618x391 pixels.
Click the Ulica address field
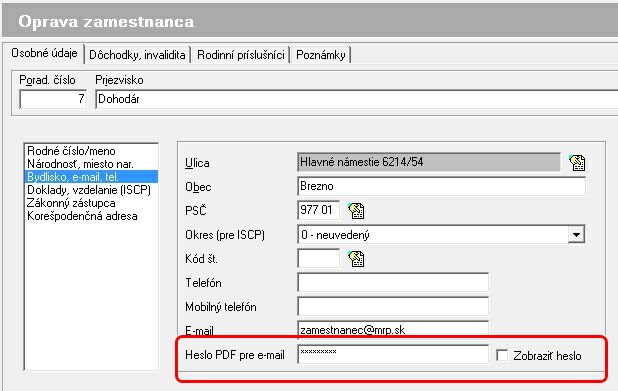coord(429,162)
